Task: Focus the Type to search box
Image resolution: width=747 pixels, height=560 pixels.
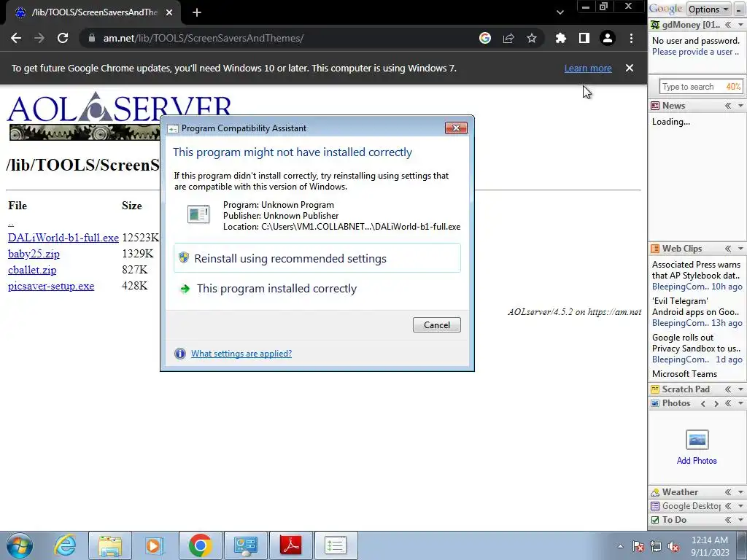Action: [701, 87]
